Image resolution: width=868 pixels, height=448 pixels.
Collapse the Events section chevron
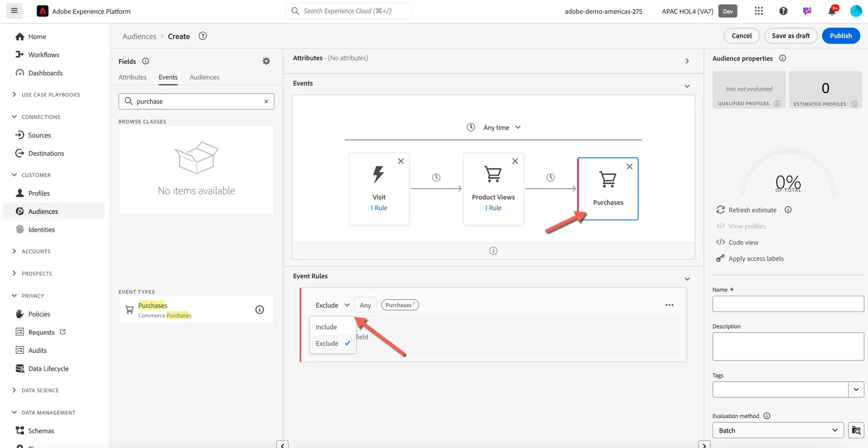[x=687, y=86]
